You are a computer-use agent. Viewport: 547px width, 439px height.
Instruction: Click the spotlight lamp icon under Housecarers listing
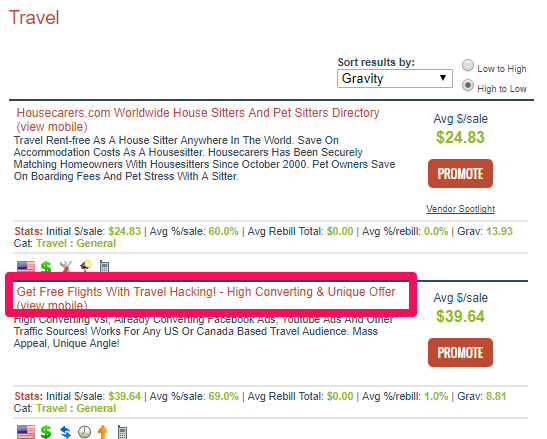coord(85,266)
